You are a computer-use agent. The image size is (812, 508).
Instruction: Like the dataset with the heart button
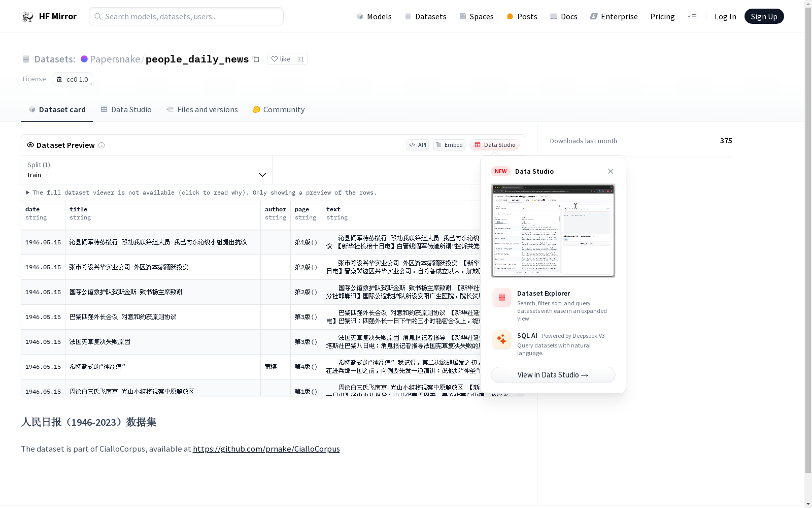click(x=281, y=59)
